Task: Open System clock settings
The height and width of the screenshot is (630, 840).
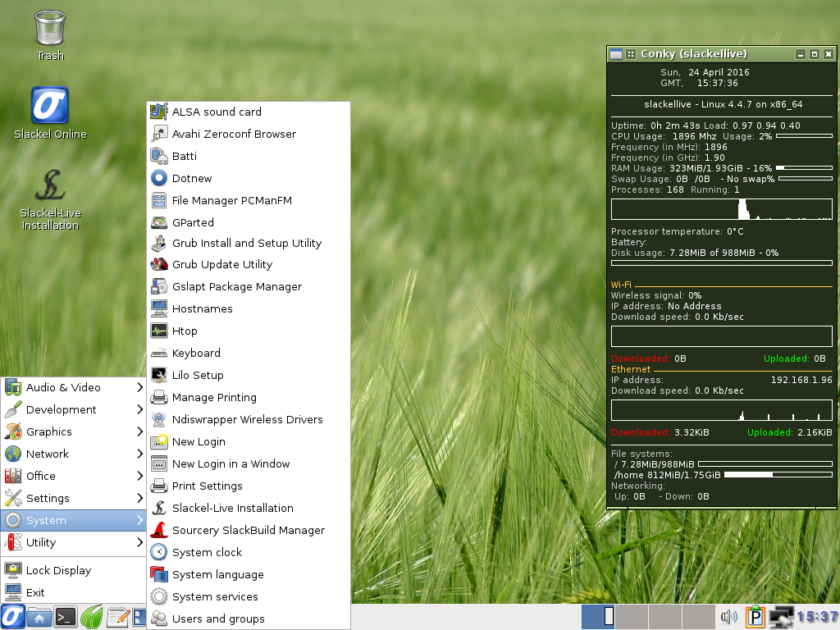Action: point(249,552)
